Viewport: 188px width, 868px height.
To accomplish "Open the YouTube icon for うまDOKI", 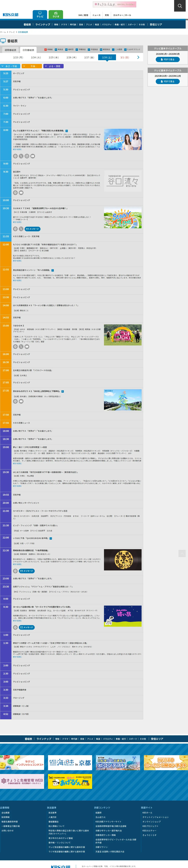I will [x=27, y=346].
